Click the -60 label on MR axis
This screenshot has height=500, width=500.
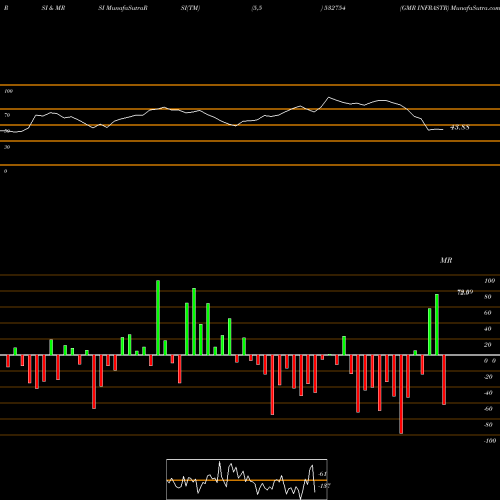click(488, 409)
